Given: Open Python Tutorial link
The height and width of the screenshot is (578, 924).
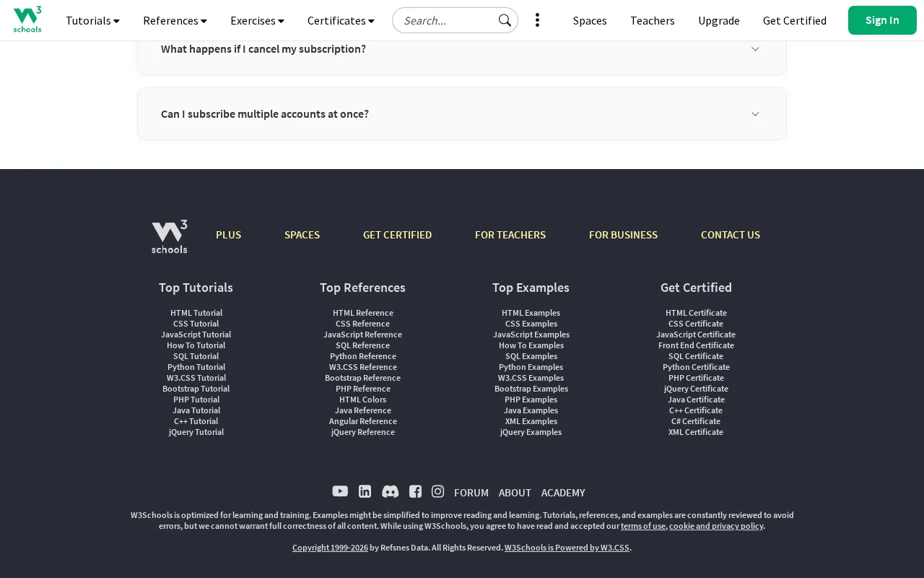Looking at the screenshot, I should (x=196, y=367).
